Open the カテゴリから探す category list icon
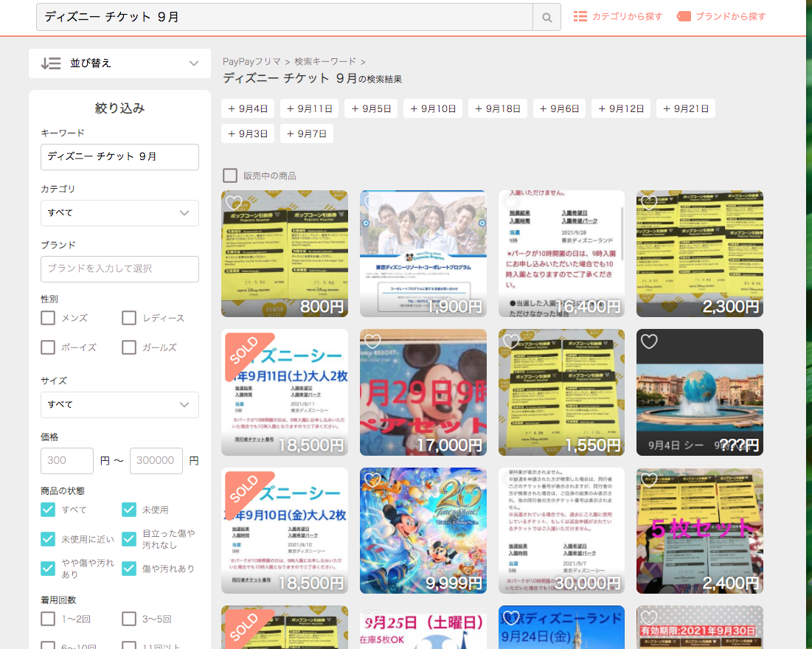Screen dimensions: 812x649 580,16
